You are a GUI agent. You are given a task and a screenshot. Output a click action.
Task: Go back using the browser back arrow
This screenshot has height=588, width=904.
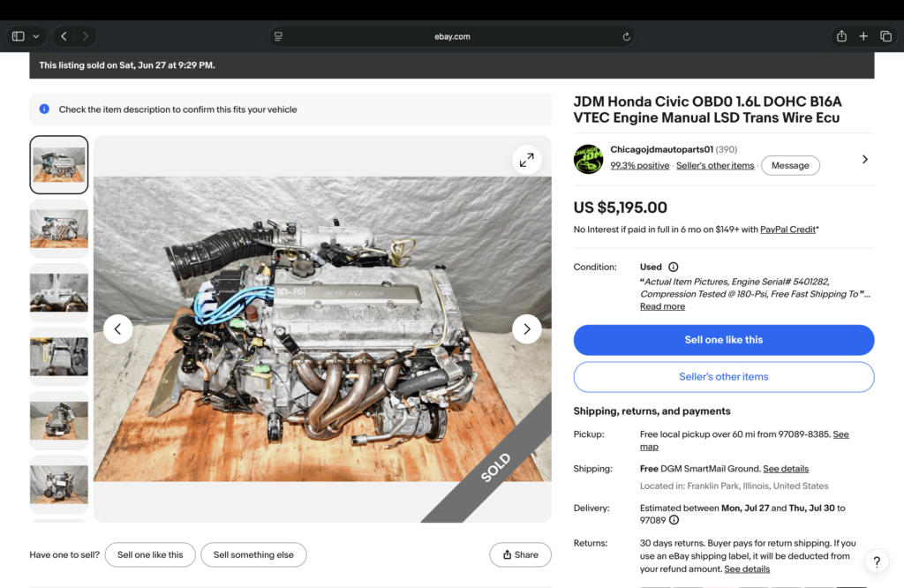tap(64, 36)
